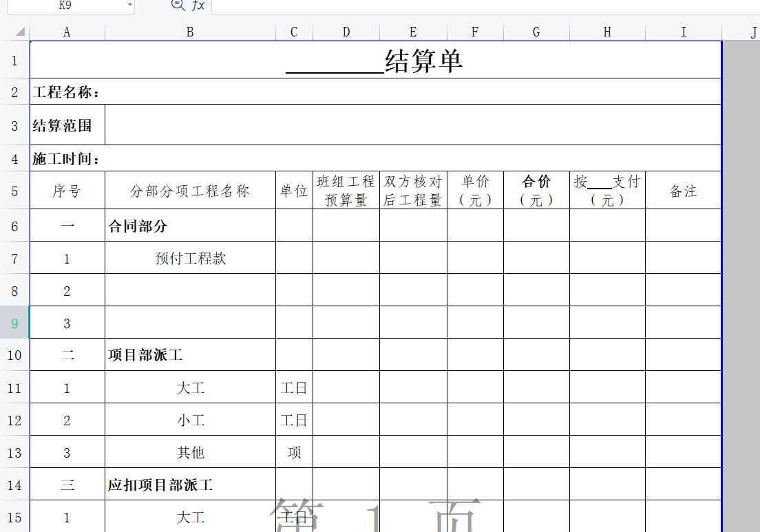The height and width of the screenshot is (532, 760).
Task: Click the fx insert function icon
Action: click(198, 6)
